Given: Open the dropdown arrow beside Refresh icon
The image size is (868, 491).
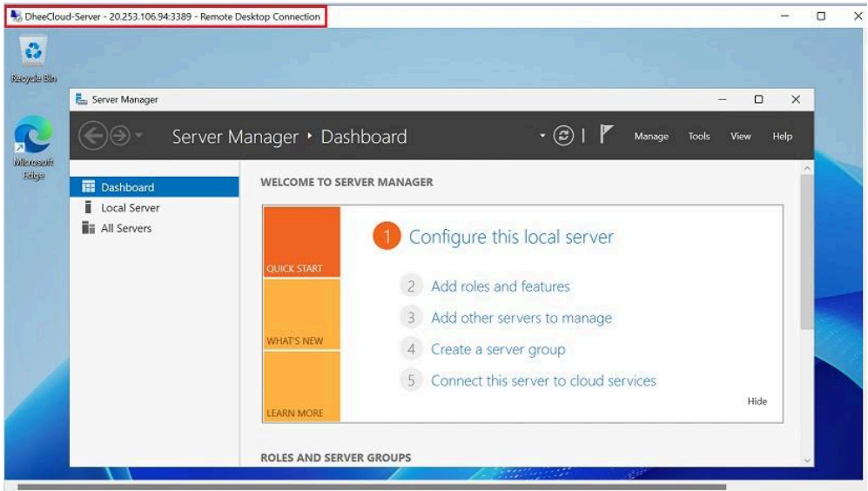Looking at the screenshot, I should click(x=542, y=136).
